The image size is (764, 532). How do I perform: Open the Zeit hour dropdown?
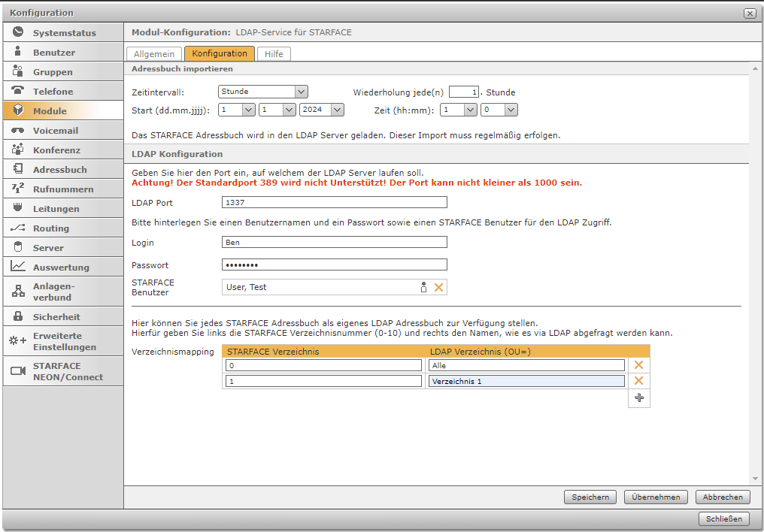pos(459,110)
